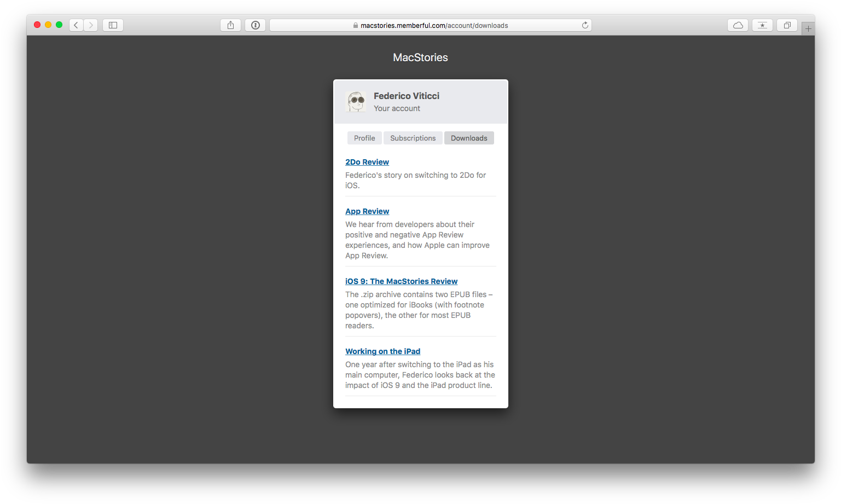841x504 pixels.
Task: Open iCloud tabs from the toolbar
Action: 738,25
